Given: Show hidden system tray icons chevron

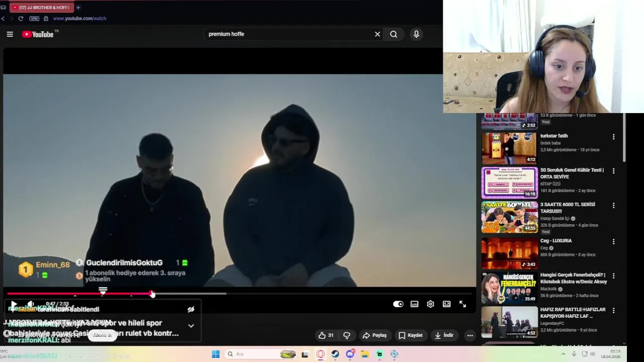Looking at the screenshot, I should click(565, 354).
